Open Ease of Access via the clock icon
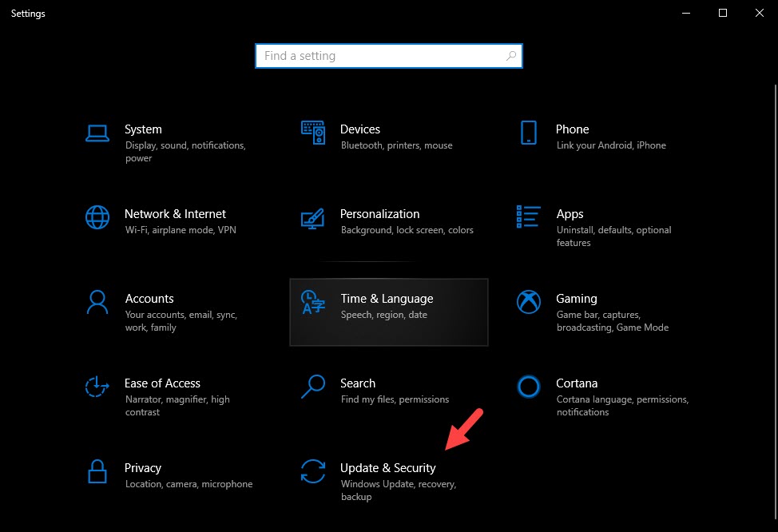This screenshot has height=532, width=778. (97, 387)
